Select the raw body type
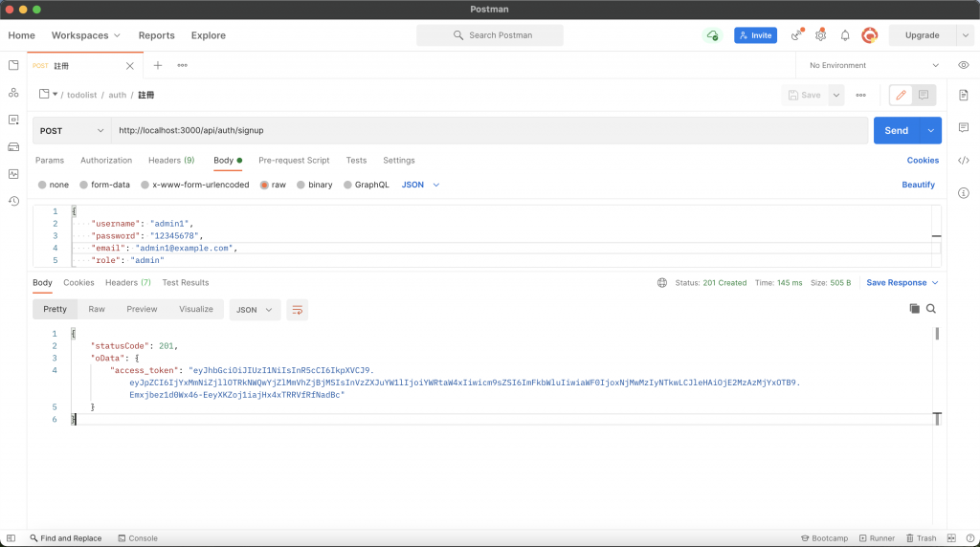The height and width of the screenshot is (547, 980). click(x=264, y=185)
